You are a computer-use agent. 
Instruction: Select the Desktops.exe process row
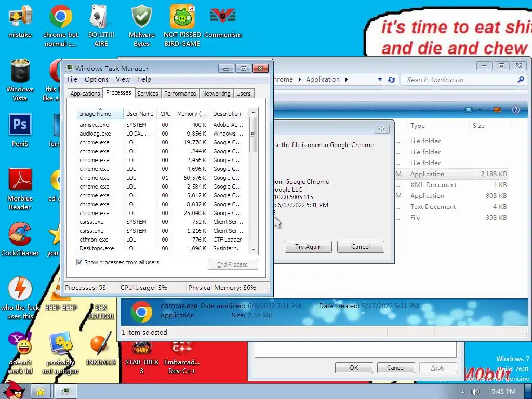[163, 248]
